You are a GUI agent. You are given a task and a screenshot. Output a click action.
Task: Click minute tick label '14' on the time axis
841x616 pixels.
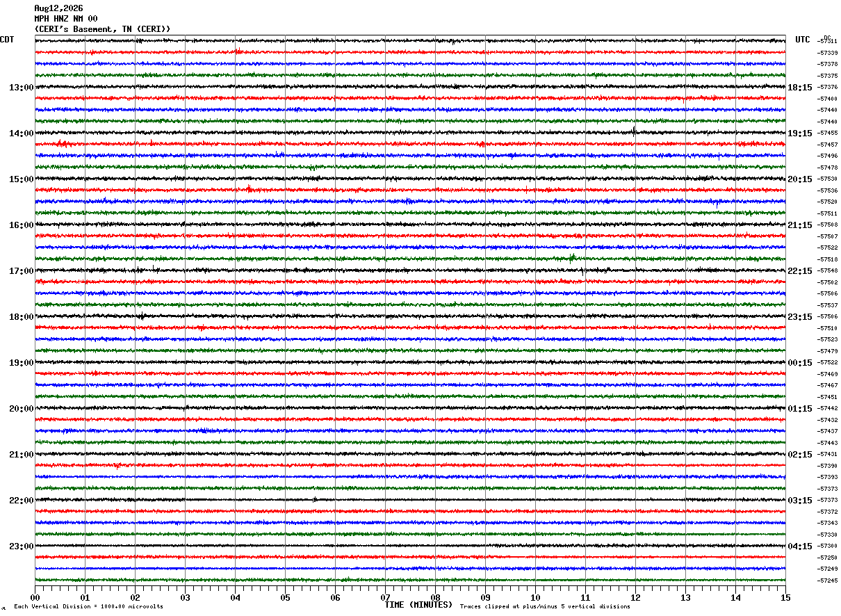(x=735, y=597)
